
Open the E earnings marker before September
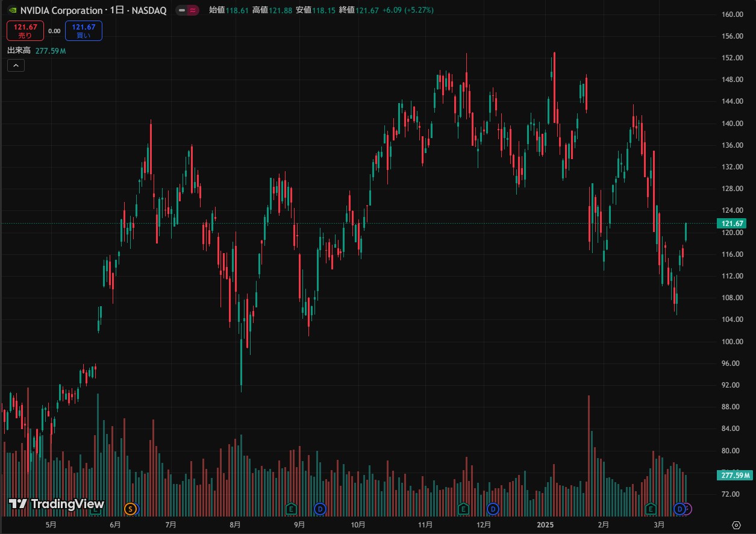(x=291, y=509)
